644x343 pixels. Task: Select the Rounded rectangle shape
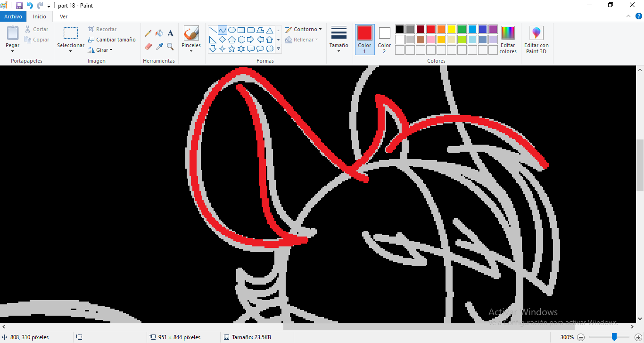point(251,30)
